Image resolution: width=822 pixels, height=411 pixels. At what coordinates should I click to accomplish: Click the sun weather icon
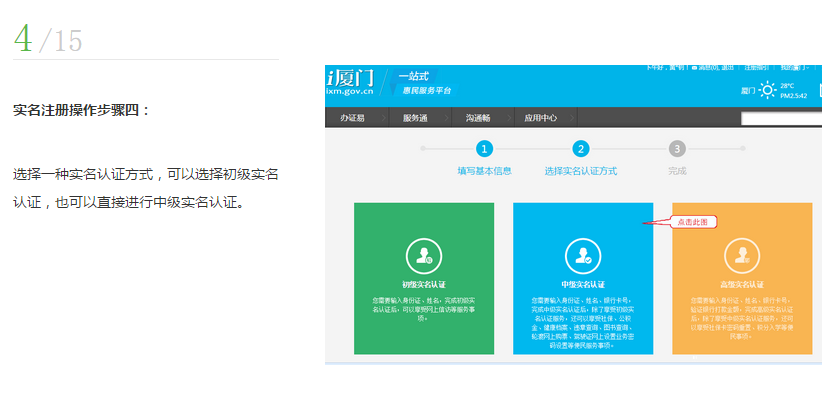point(767,90)
